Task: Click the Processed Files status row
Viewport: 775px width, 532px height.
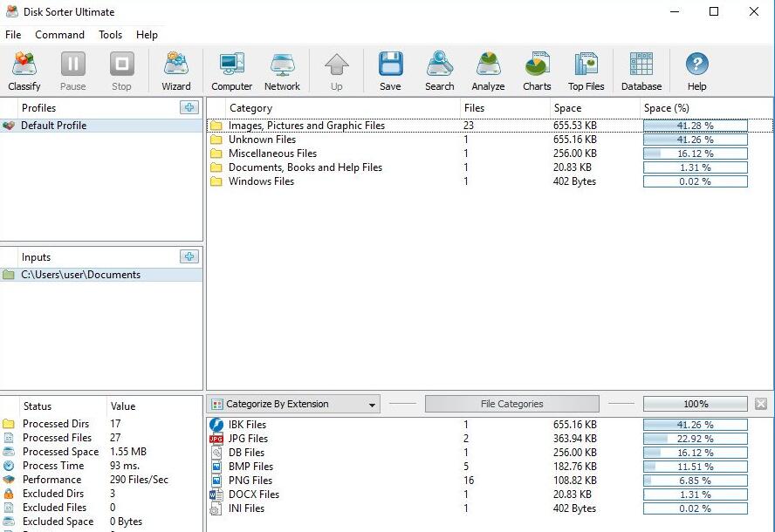Action: 101,438
